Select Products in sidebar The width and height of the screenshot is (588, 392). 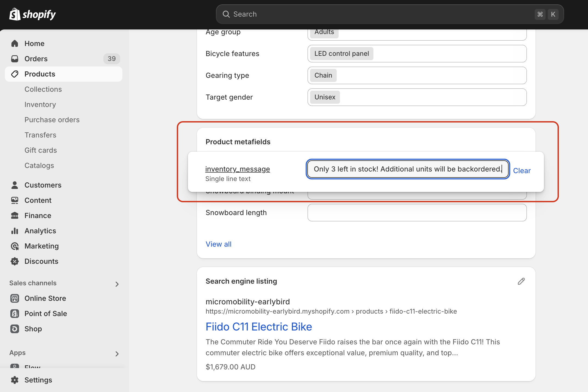pyautogui.click(x=64, y=74)
